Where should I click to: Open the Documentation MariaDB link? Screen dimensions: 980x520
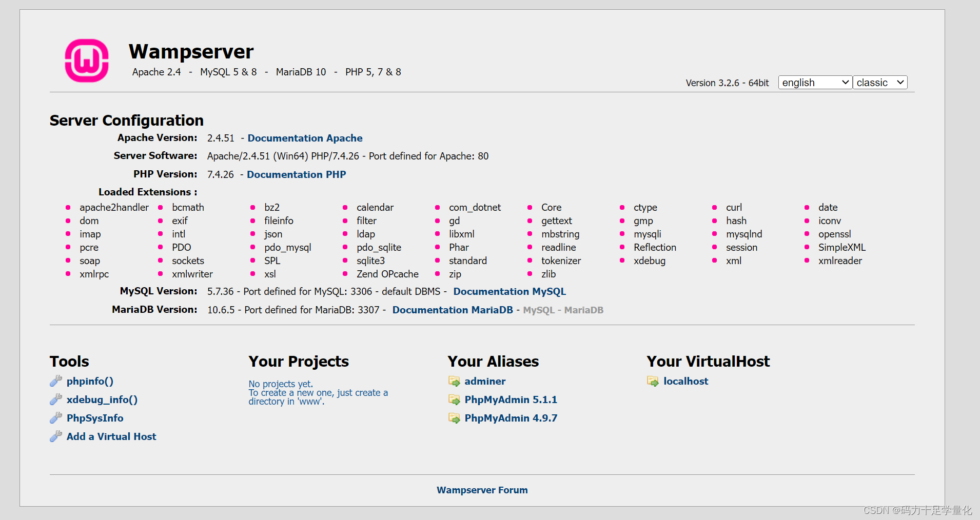tap(453, 310)
